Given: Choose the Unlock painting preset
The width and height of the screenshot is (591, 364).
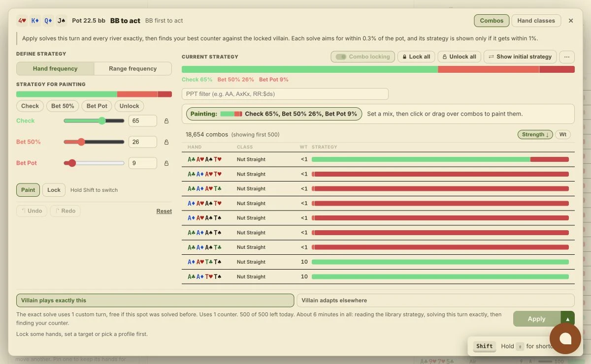Looking at the screenshot, I should pos(130,106).
